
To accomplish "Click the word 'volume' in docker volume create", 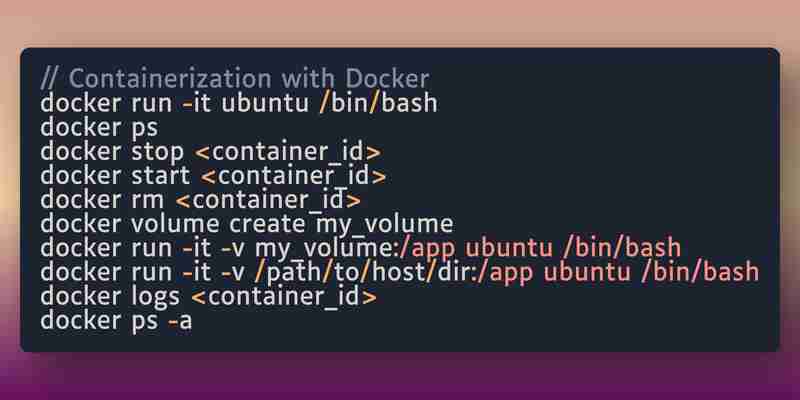I will [x=175, y=224].
